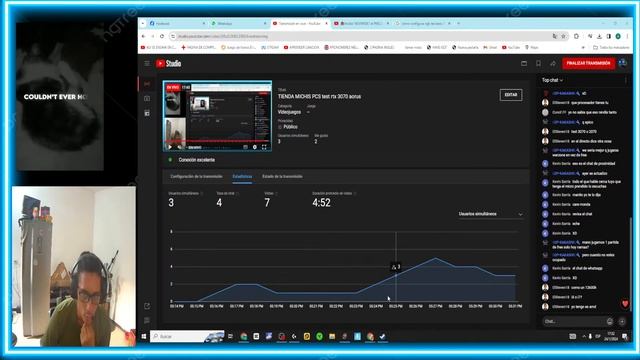Click the FINALIZAR TRANSMISIÓN button

(588, 64)
